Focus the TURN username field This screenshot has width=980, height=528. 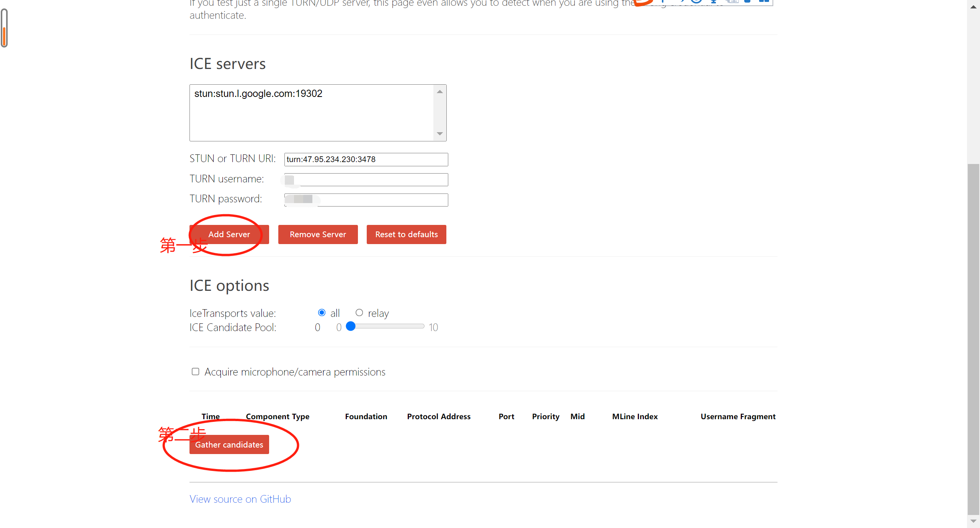tap(366, 180)
